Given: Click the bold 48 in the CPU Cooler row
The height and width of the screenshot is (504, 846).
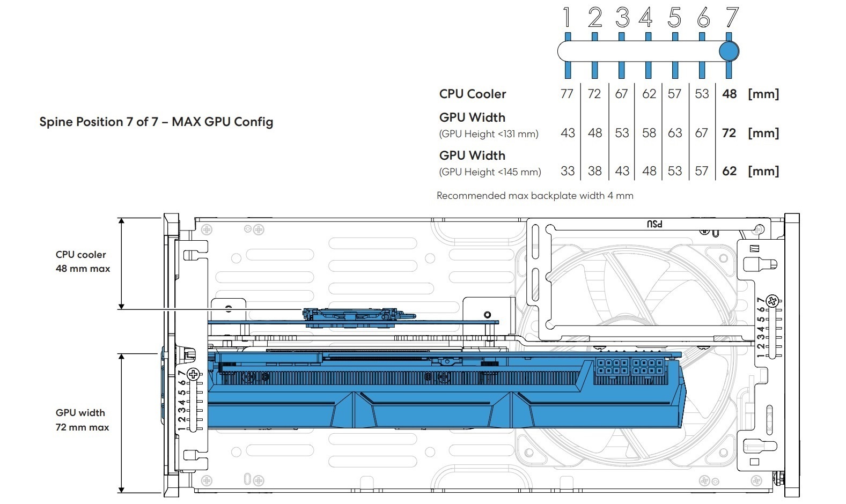Looking at the screenshot, I should (x=729, y=94).
